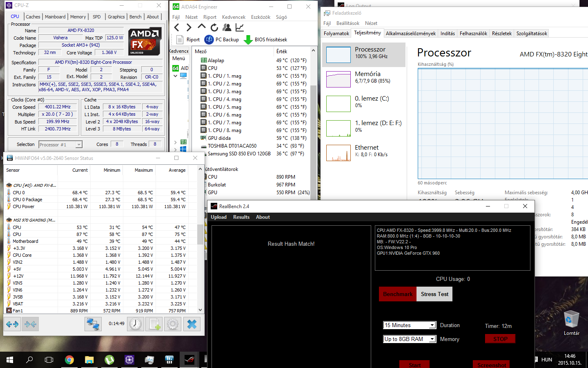Switch to CPU-Z via taskbar icon
Image resolution: width=588 pixels, height=368 pixels.
click(x=129, y=360)
